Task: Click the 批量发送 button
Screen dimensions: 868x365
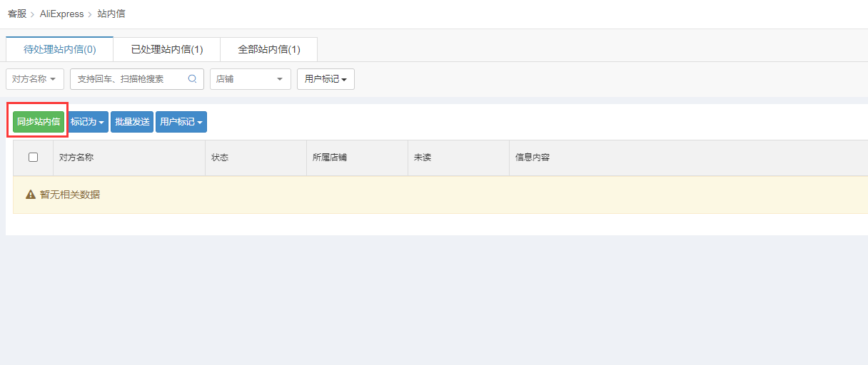Action: coord(132,122)
